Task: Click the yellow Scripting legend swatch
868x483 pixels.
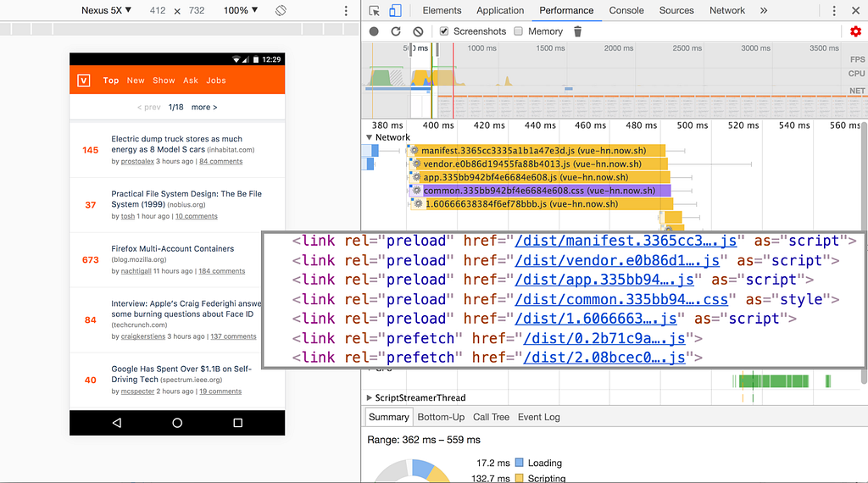Action: (x=520, y=478)
